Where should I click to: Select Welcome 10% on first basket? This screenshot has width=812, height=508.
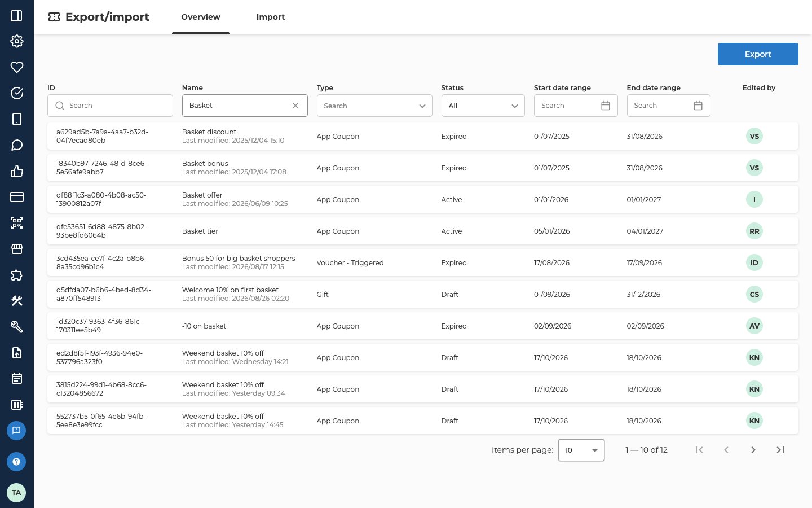(423, 294)
